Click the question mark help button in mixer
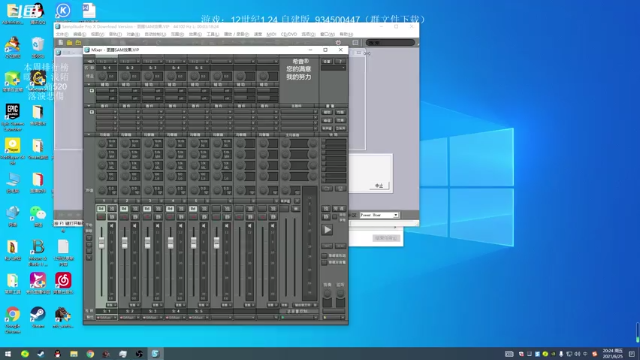The width and height of the screenshot is (640, 360). [340, 61]
